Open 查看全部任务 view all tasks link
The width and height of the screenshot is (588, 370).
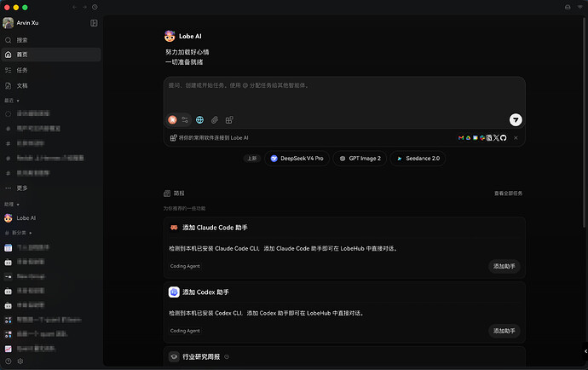coord(508,194)
